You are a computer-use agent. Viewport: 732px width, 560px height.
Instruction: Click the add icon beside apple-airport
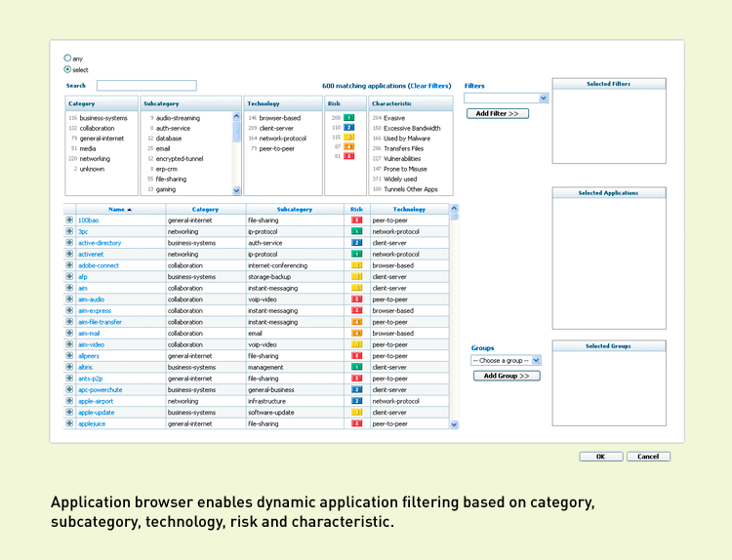click(x=69, y=401)
